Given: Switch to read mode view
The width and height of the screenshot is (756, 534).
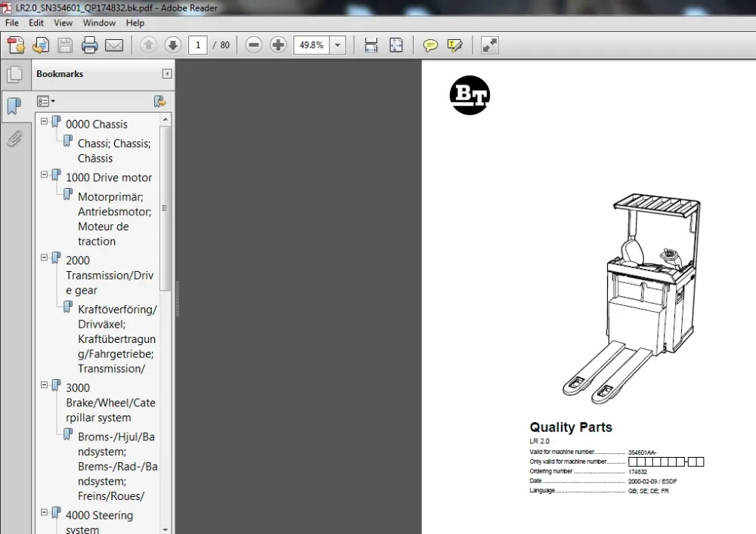Looking at the screenshot, I should click(x=490, y=45).
